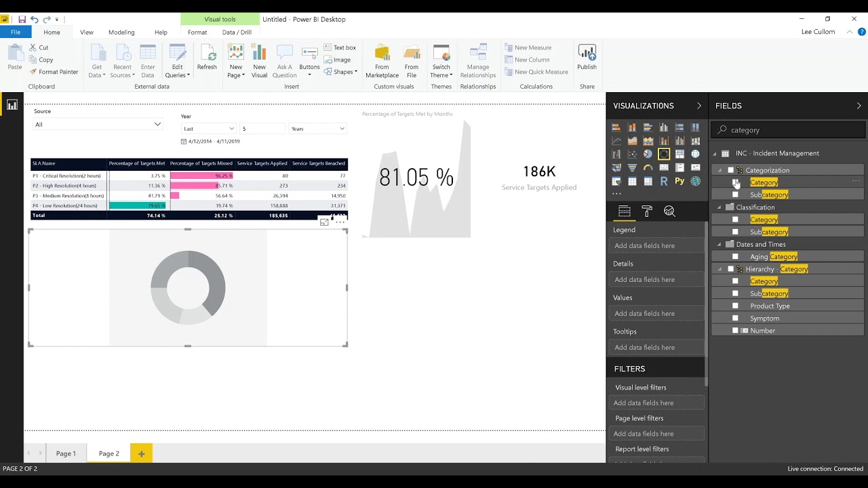Viewport: 868px width, 488px height.
Task: Collapse the Fields pane chevron
Action: pyautogui.click(x=859, y=106)
